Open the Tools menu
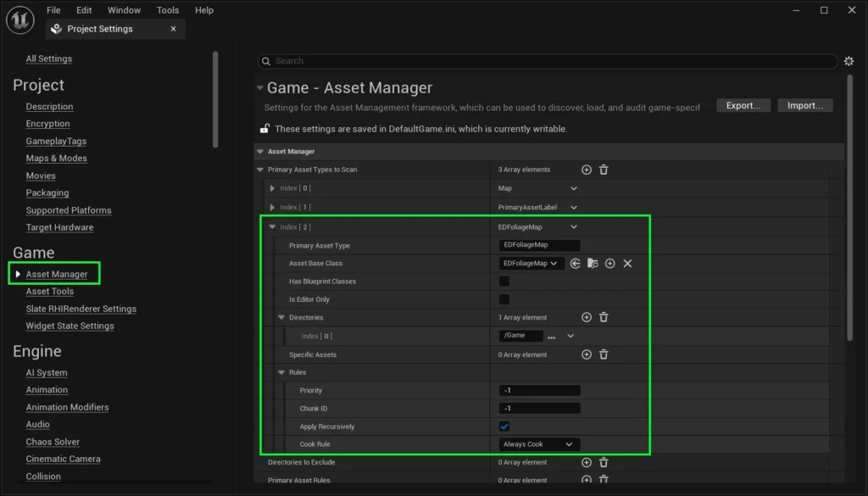This screenshot has width=868, height=496. 168,10
